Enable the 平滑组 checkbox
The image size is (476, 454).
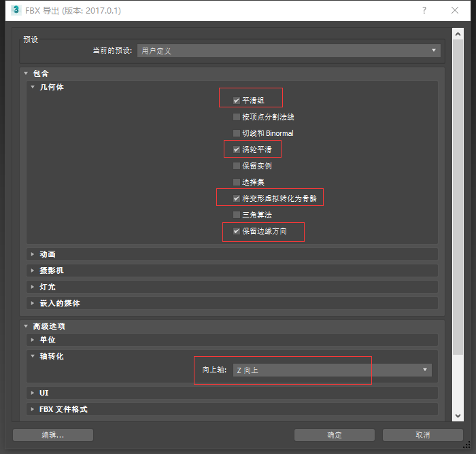click(x=237, y=101)
